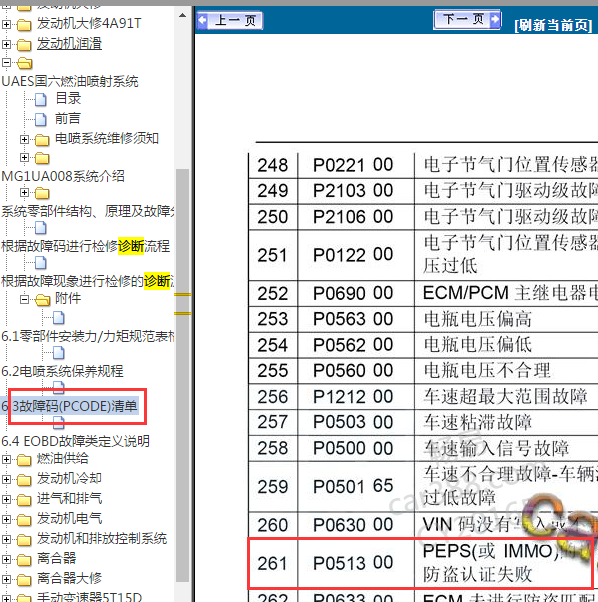Open 6.4 EOBD故障类定义说明 item
598x602 pixels.
tap(75, 441)
